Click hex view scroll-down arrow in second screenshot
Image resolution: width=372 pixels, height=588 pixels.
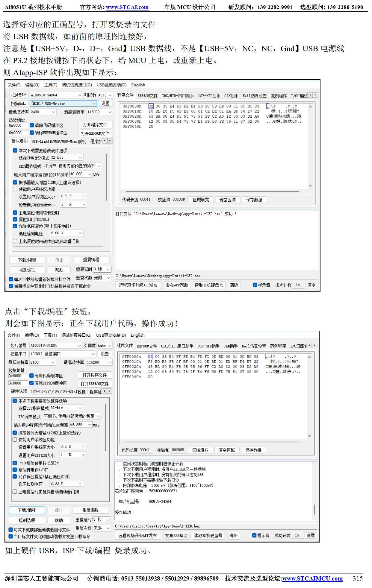(x=310, y=436)
